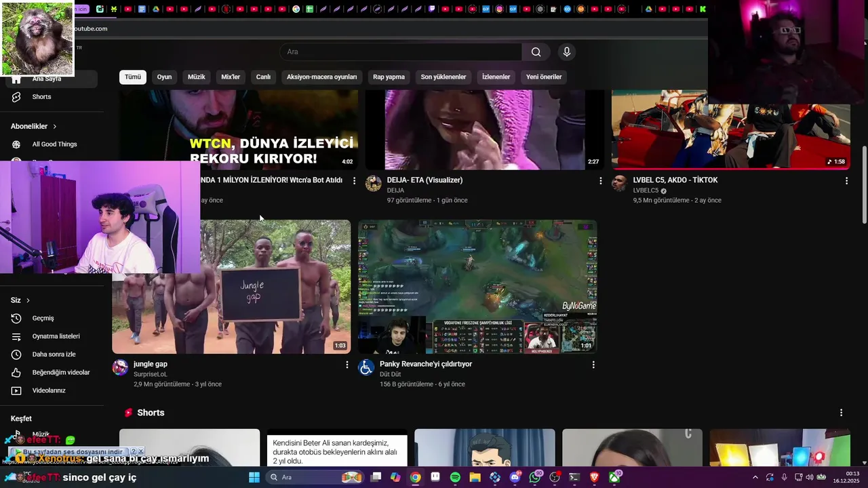This screenshot has width=868, height=488.
Task: Open Spotify from the taskbar
Action: click(455, 477)
